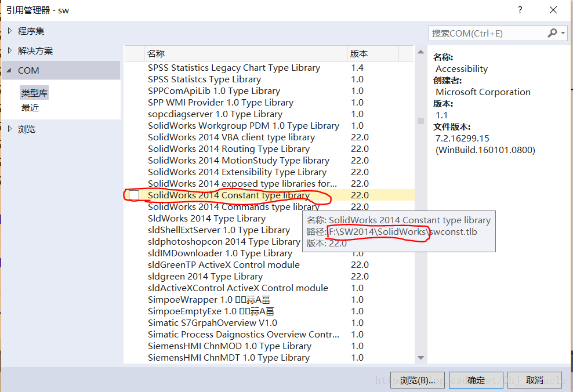Expand the 解决方案 section
The image size is (573, 392).
click(x=10, y=51)
